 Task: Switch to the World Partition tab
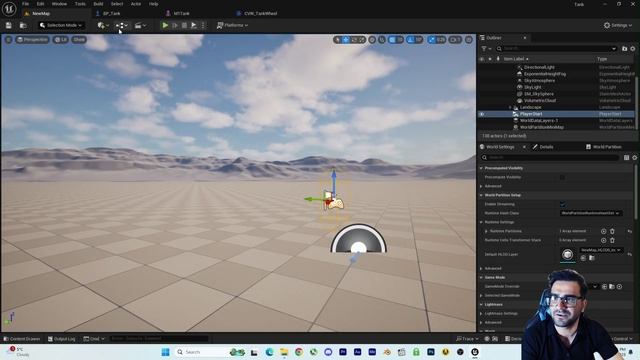click(603, 147)
